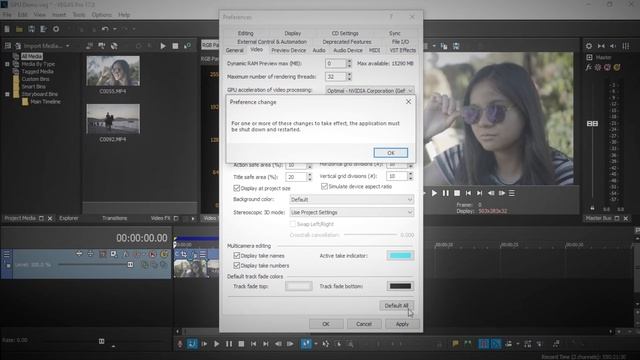This screenshot has height=360, width=640.
Task: Click the Default All button in Preferences
Action: pos(396,305)
